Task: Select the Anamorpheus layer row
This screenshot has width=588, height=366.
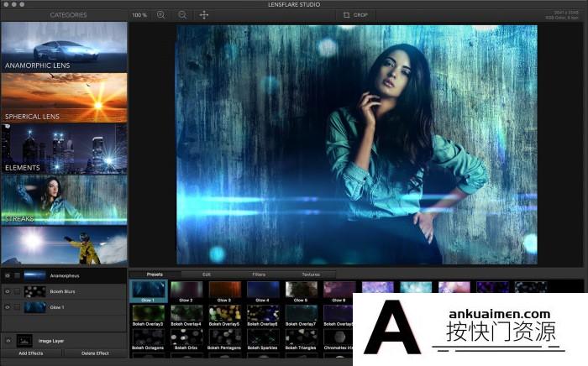Action: pos(64,275)
